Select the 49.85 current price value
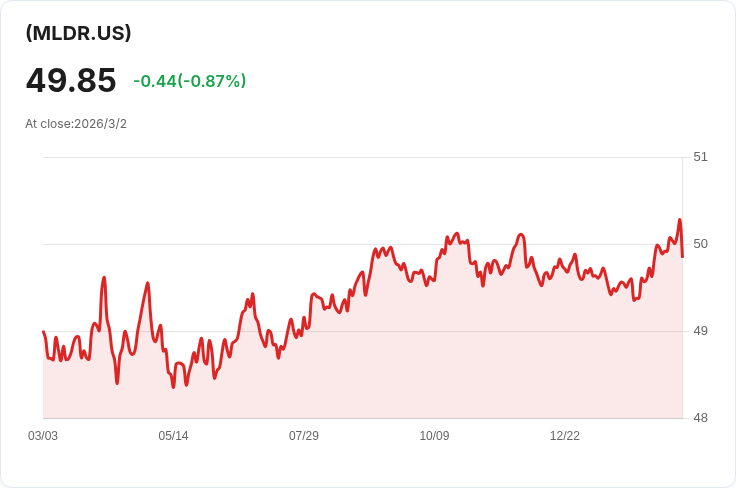 [x=71, y=80]
